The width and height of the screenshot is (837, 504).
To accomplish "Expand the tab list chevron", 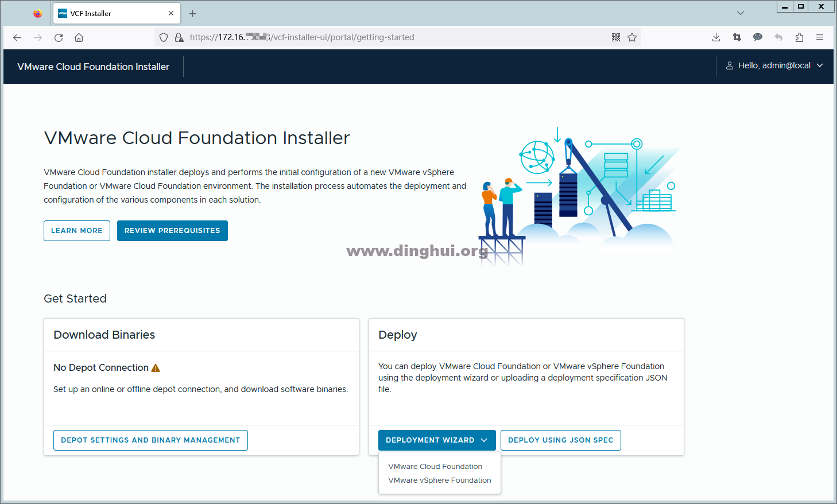I will click(x=741, y=13).
